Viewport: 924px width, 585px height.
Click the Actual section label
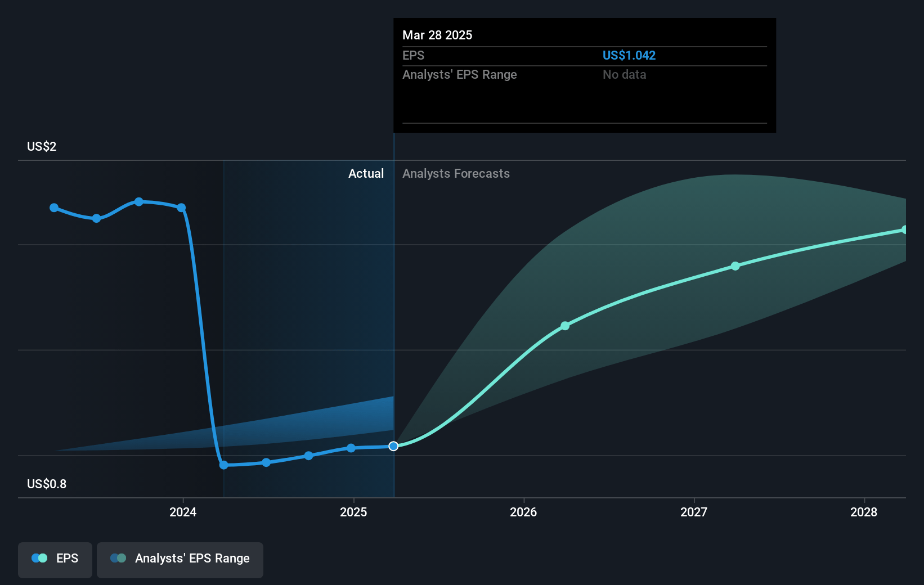coord(366,173)
